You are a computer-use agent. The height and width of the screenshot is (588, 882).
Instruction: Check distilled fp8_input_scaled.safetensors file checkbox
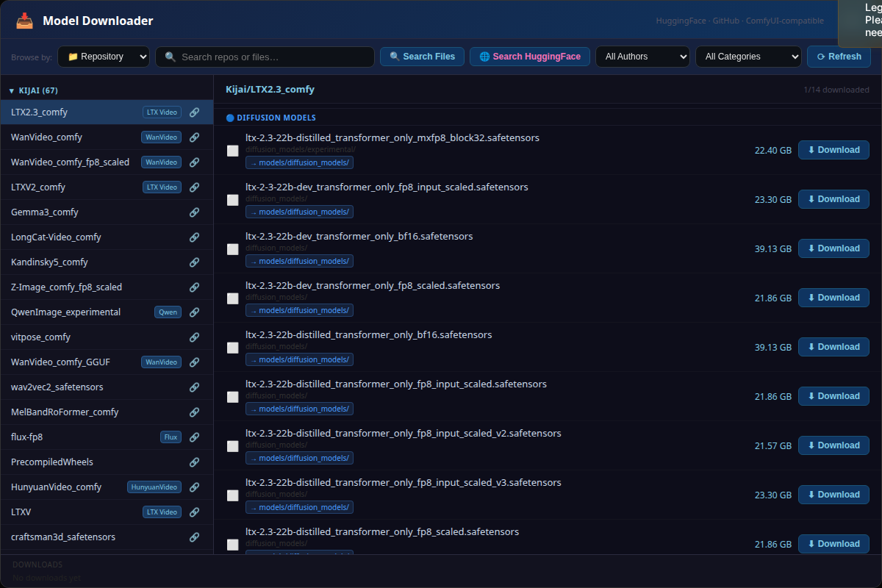pos(232,397)
